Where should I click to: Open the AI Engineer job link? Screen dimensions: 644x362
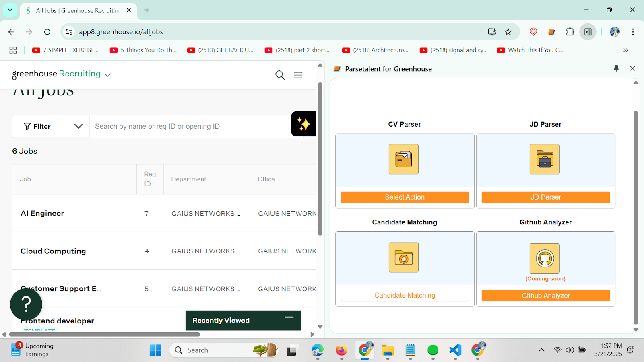click(x=42, y=213)
